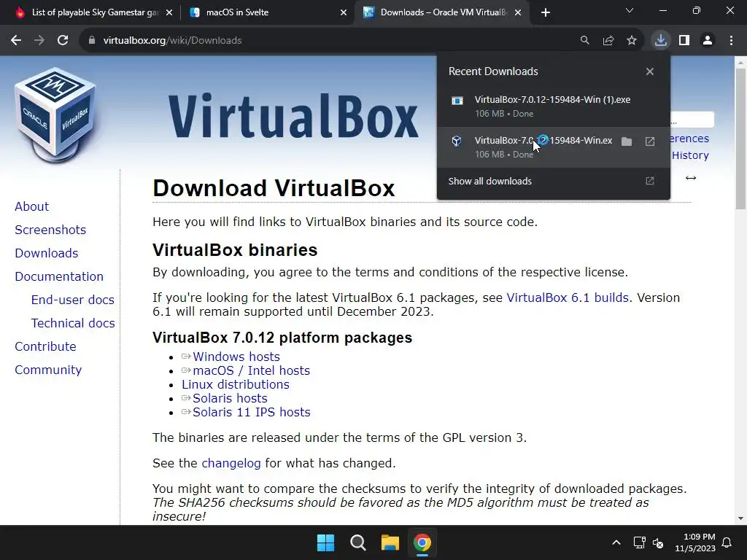This screenshot has height=560, width=747.
Task: Reload the VirtualBox downloads page
Action: (x=63, y=41)
